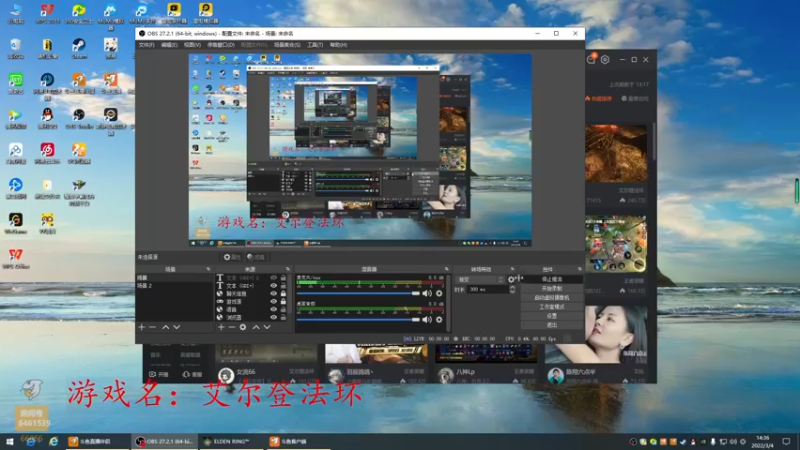Pop out the 转场特效 dock panel
The image size is (800, 450).
click(x=513, y=269)
